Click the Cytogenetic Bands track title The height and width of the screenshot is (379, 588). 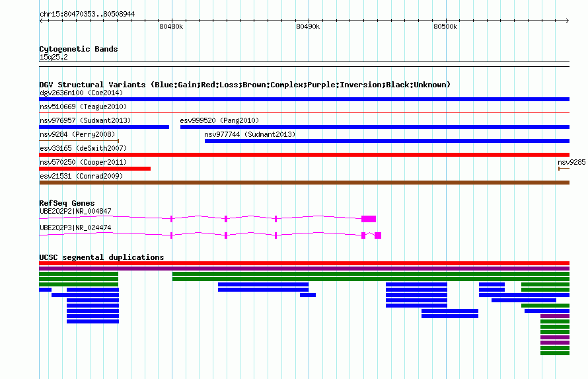point(79,49)
